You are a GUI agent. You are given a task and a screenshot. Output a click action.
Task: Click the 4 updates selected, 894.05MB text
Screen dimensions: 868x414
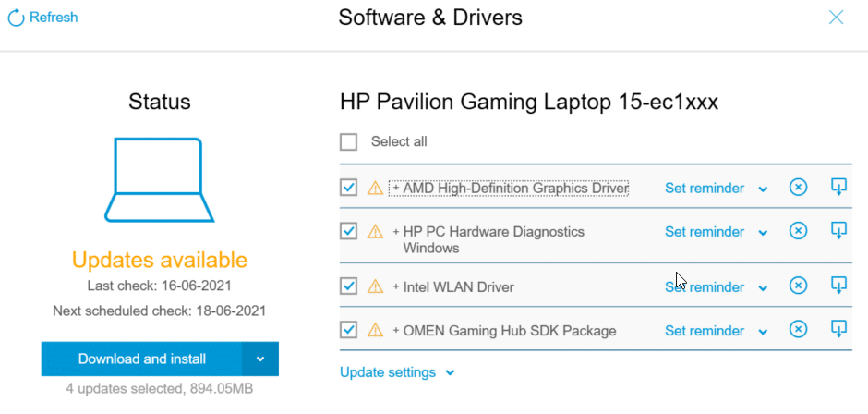pyautogui.click(x=160, y=388)
